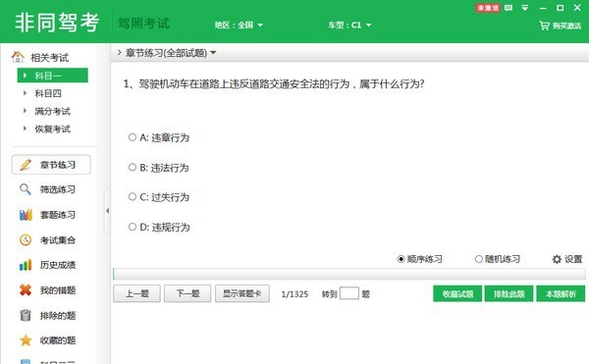The height and width of the screenshot is (364, 589).
Task: Click the 购买激活 shopping cart icon
Action: coord(544,26)
